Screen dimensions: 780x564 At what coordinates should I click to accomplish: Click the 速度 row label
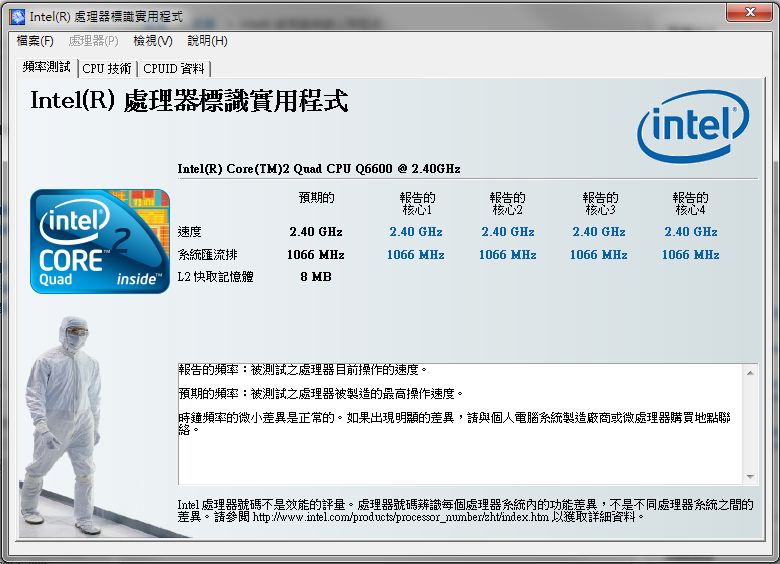click(190, 232)
